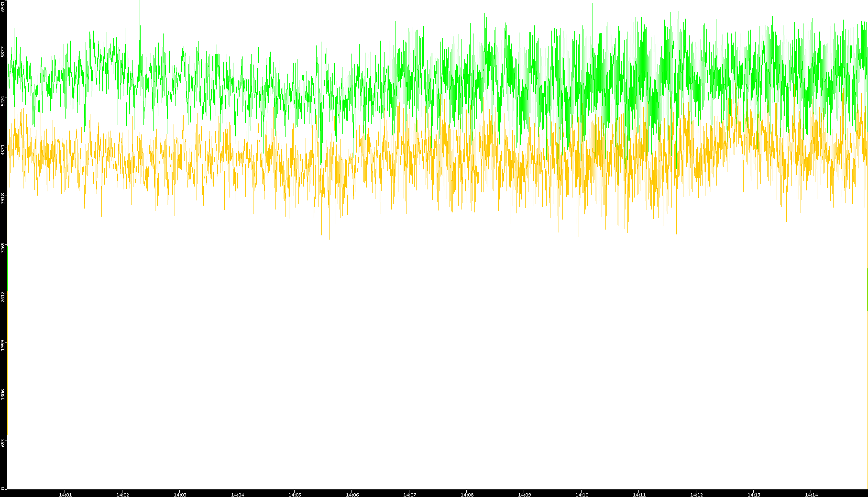Click the 14:02 time axis label
Image resolution: width=868 pixels, height=497 pixels.
click(122, 495)
